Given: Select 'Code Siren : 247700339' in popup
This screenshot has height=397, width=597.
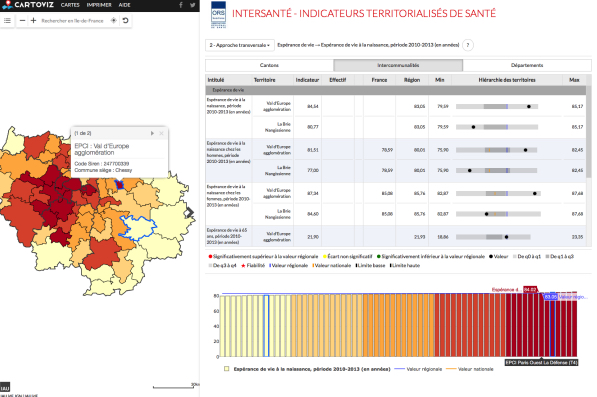Looking at the screenshot, I should [102, 164].
